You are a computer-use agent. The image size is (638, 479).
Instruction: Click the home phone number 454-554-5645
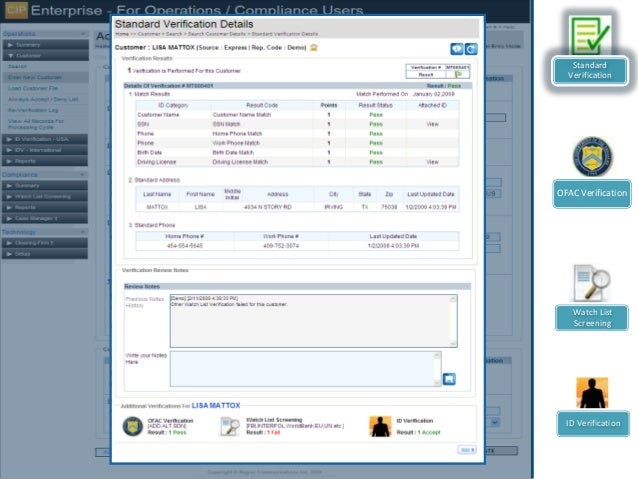185,246
